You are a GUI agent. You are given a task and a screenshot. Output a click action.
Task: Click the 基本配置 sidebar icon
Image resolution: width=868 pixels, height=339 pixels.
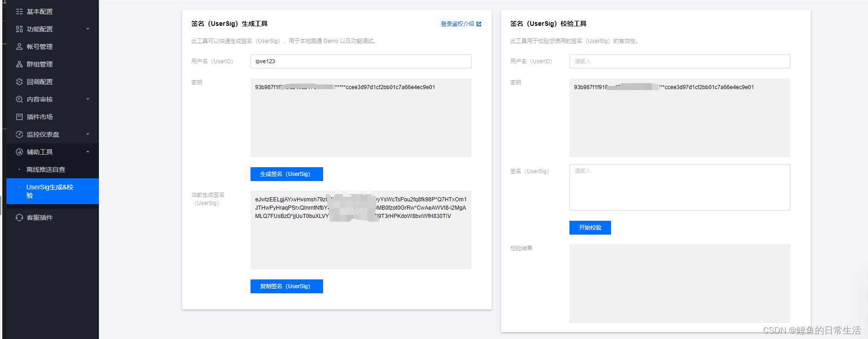point(19,12)
